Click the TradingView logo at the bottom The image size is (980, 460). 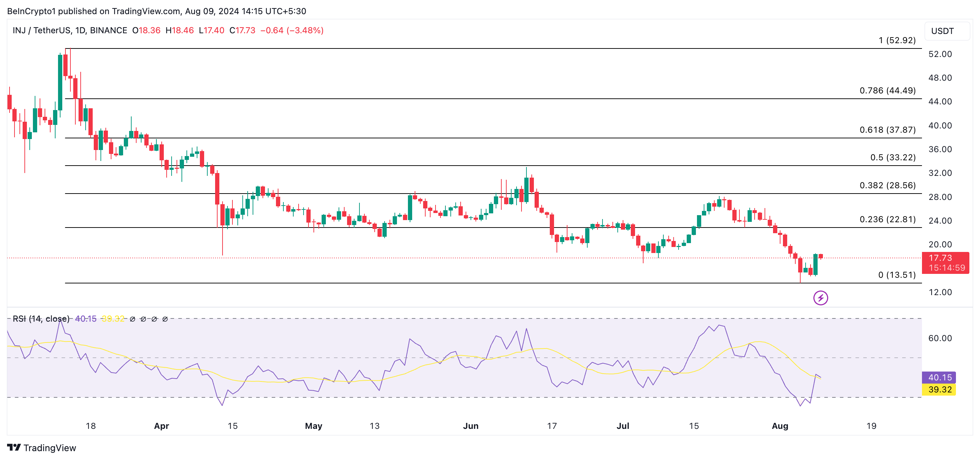click(42, 448)
